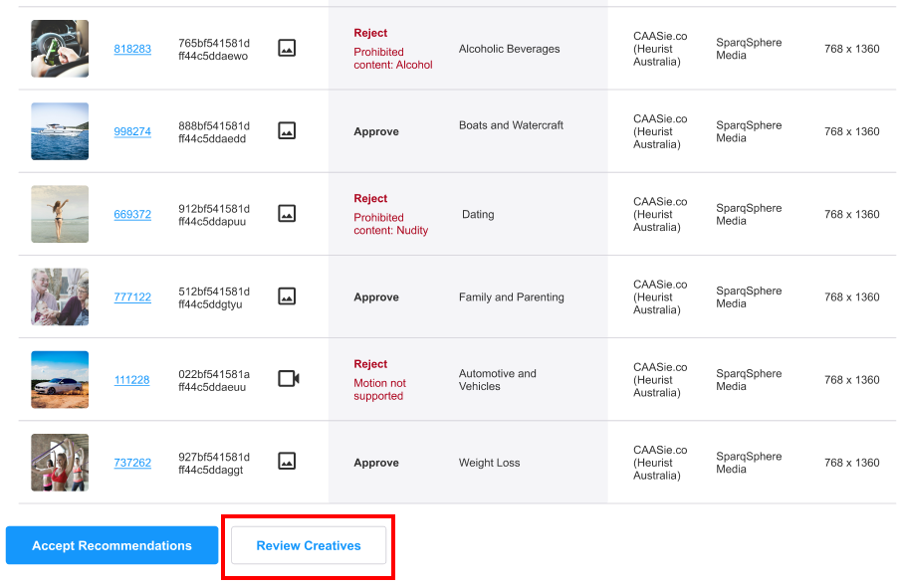Click image type icon in Dating row

(287, 214)
